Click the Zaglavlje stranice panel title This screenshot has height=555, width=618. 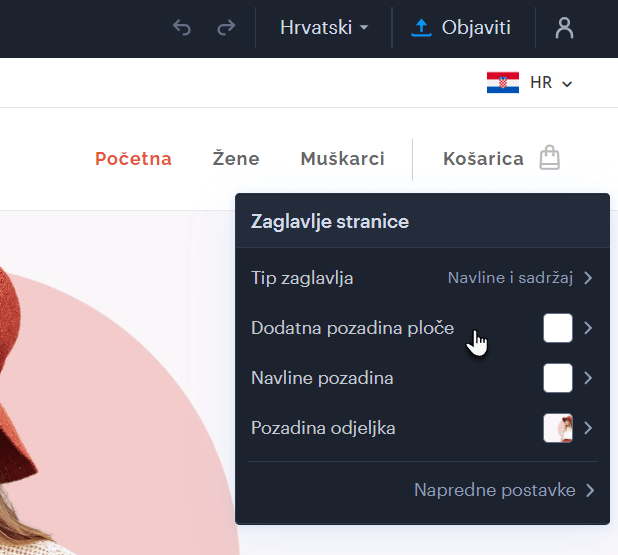(330, 222)
